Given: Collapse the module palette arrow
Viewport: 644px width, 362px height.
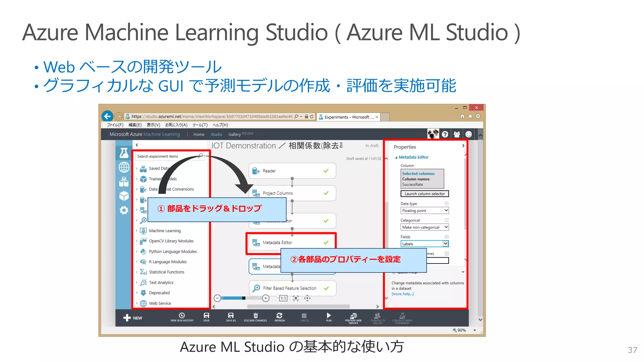Looking at the screenshot, I should pyautogui.click(x=137, y=145).
